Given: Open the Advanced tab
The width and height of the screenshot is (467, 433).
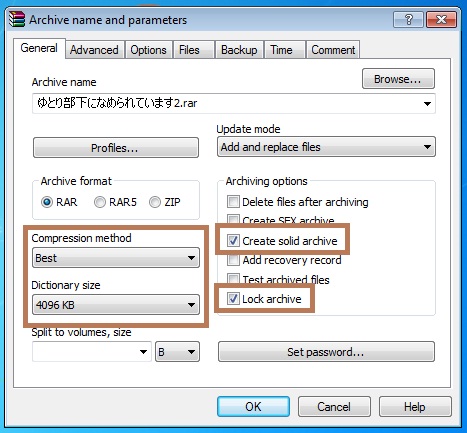Looking at the screenshot, I should click(94, 50).
